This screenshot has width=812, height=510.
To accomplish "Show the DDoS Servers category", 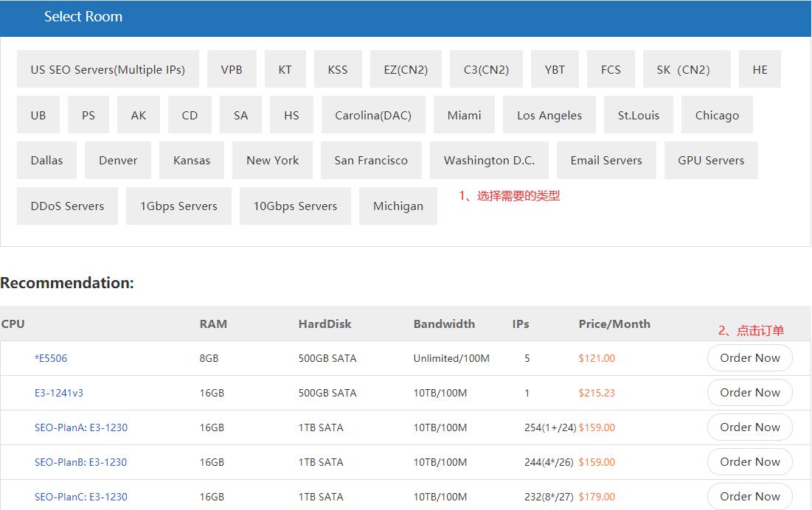I will coord(67,206).
